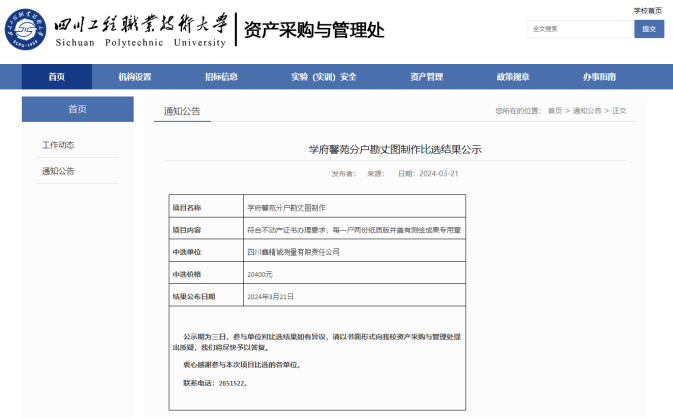Open the 机构设置 menu item
The width and height of the screenshot is (673, 419).
[x=135, y=77]
